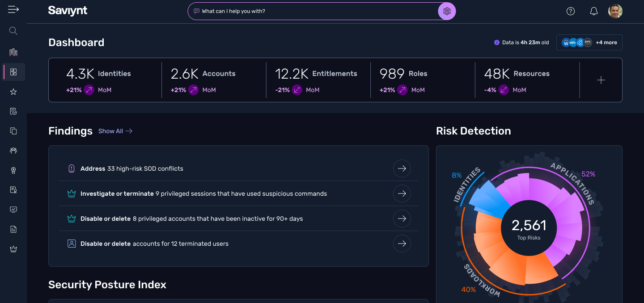Click the Security Posture Index heading
Image resolution: width=644 pixels, height=303 pixels.
(107, 285)
